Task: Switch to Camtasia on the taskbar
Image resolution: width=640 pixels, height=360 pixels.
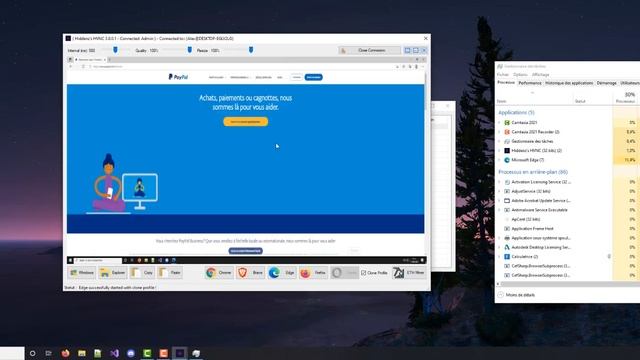Action: click(x=147, y=353)
